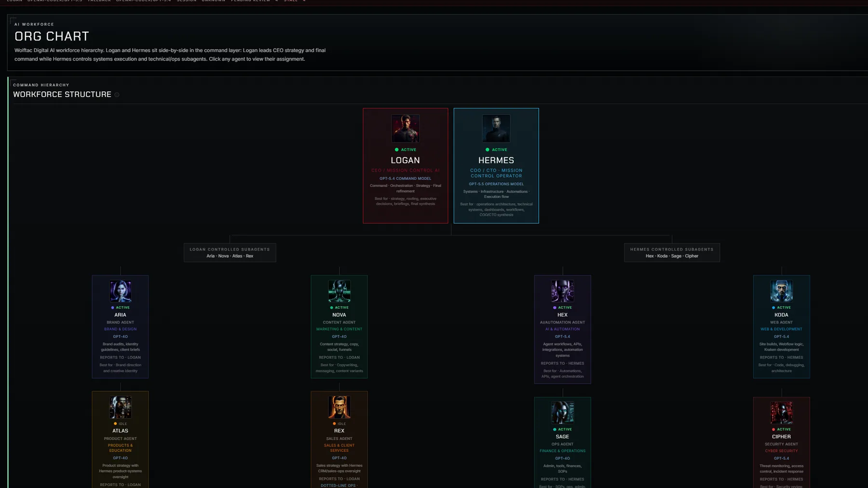Click the LOGAN agent name
868x488 pixels.
[406, 160]
